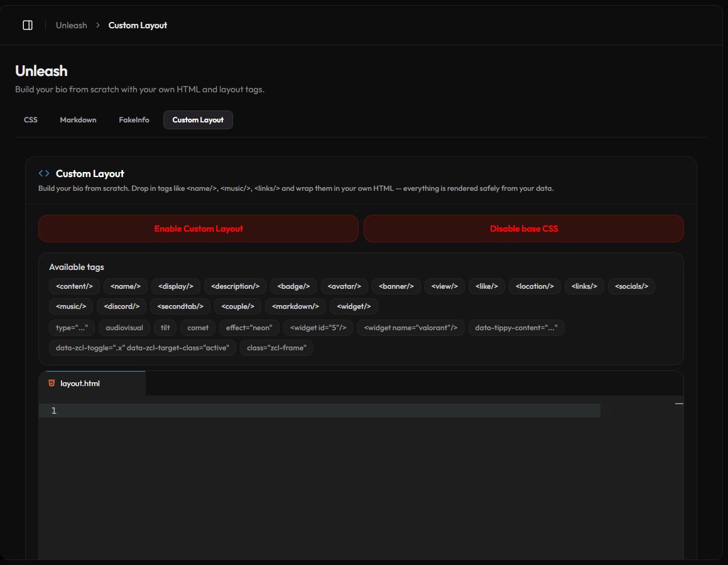Open the Markdown tab
Image resolution: width=728 pixels, height=565 pixels.
78,120
